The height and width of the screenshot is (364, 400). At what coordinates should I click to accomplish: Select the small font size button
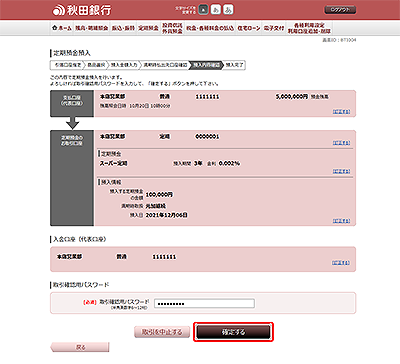(x=203, y=10)
